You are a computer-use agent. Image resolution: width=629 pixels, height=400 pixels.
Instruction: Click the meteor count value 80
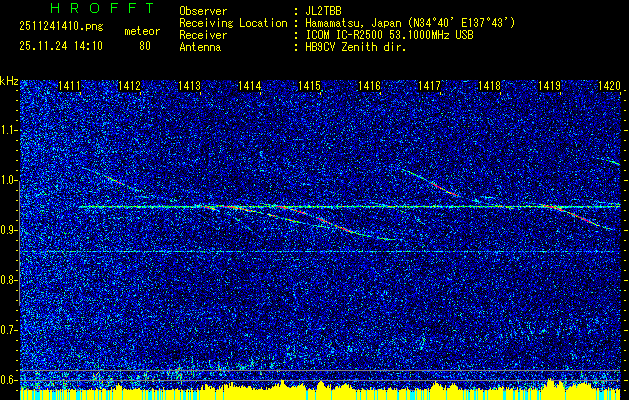(x=145, y=45)
